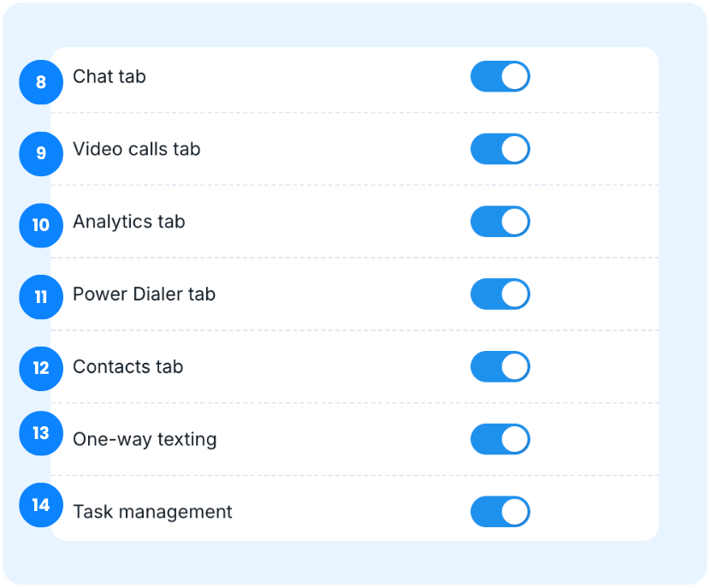Click the number 9 badge
The width and height of the screenshot is (710, 588).
point(41,154)
